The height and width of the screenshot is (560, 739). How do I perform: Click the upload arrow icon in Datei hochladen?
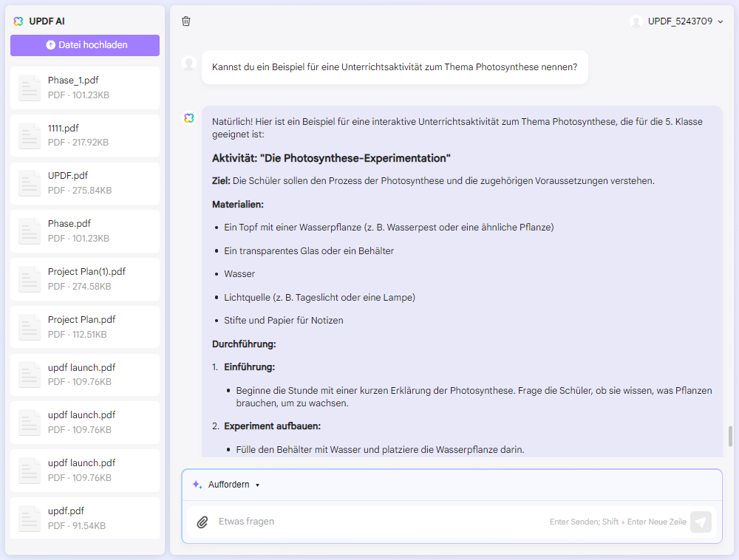(51, 45)
